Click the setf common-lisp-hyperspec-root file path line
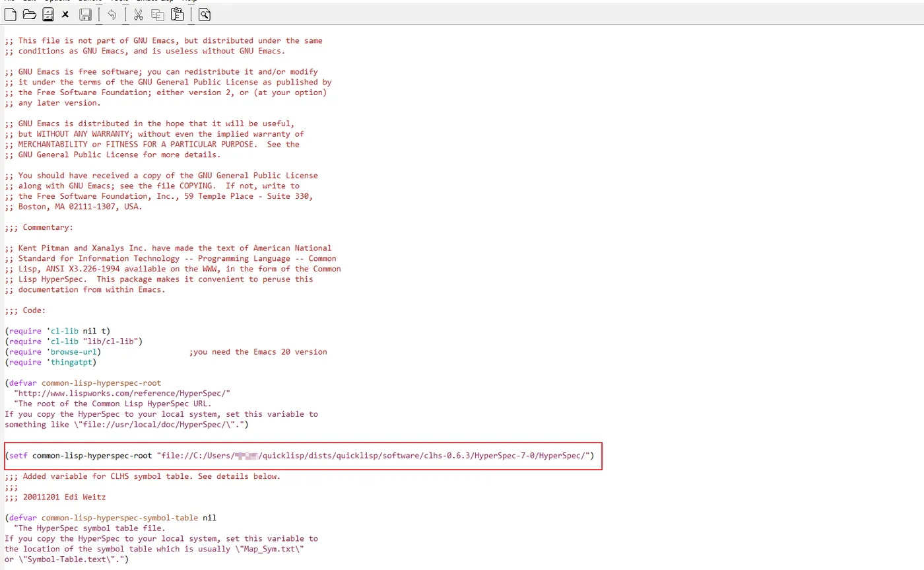Viewport: 924px width, 570px height. 300,456
